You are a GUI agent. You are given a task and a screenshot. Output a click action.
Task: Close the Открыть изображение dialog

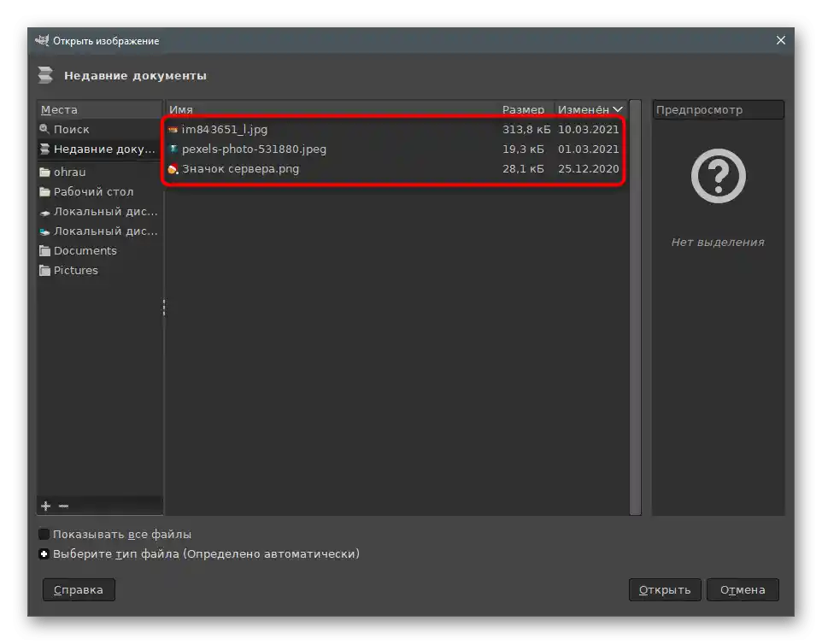(x=781, y=40)
